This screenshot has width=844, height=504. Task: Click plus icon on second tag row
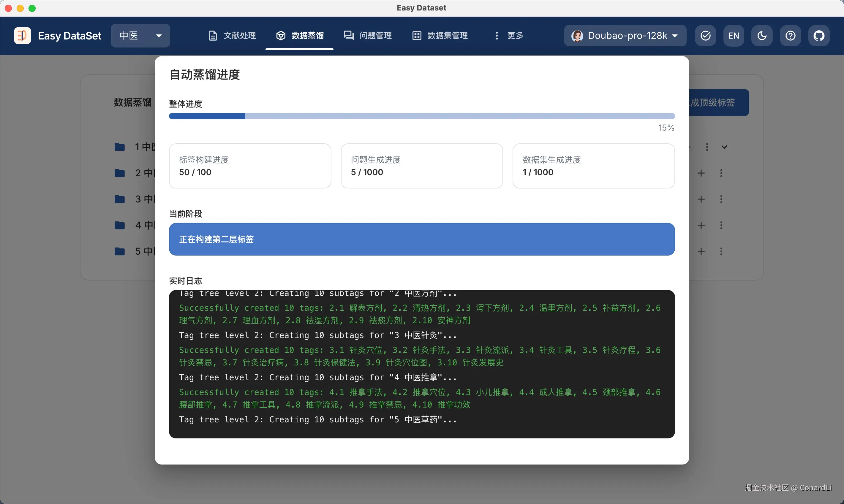[x=701, y=173]
